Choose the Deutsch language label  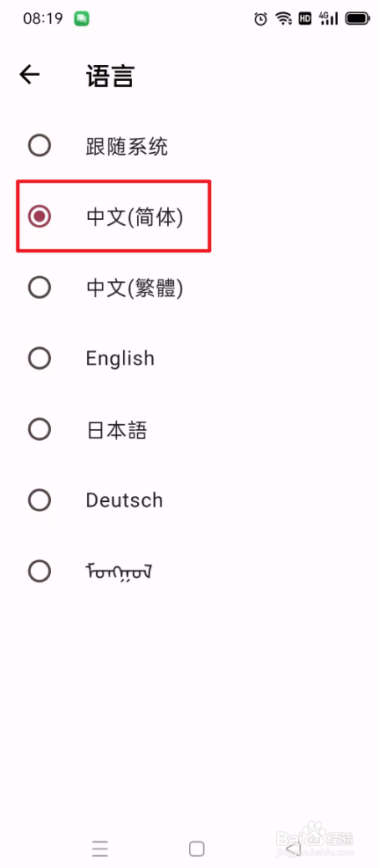click(125, 500)
